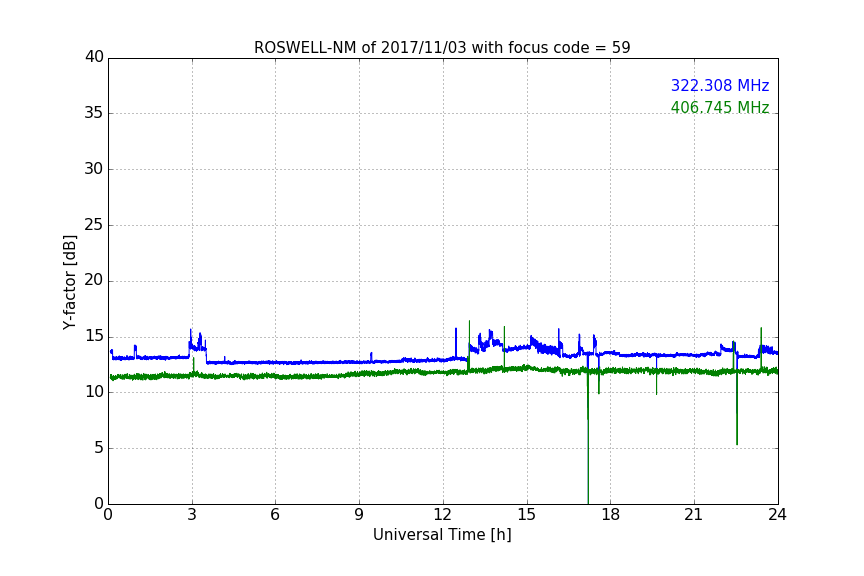
Task: Select the blue '322.308 MHz' legend label
Action: [x=720, y=85]
